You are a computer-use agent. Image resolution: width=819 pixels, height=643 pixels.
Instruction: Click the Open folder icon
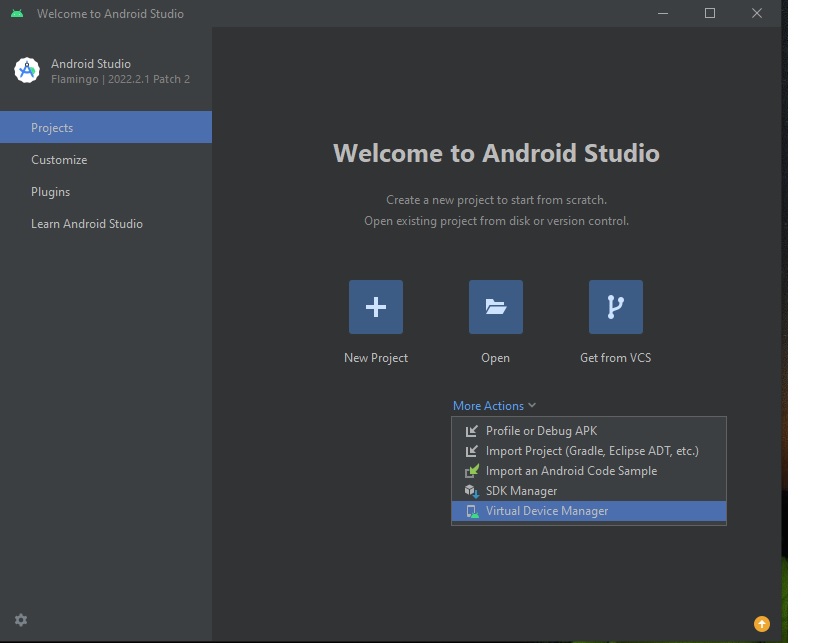click(495, 307)
